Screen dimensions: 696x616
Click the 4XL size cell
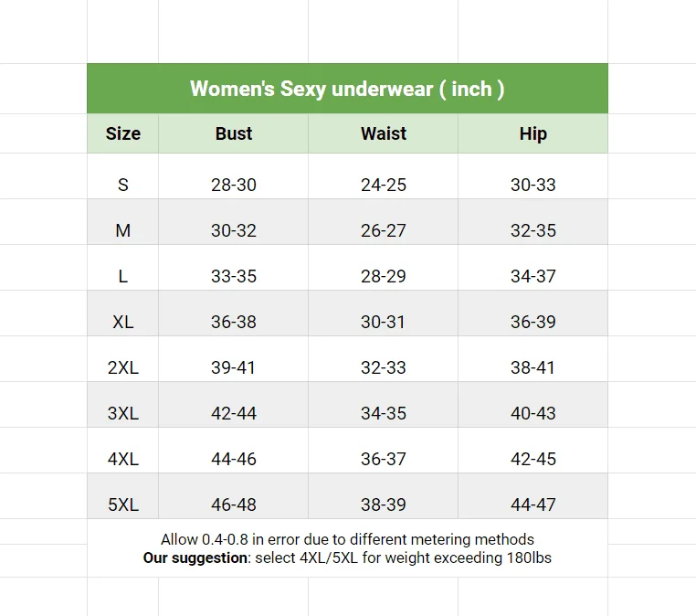click(123, 459)
